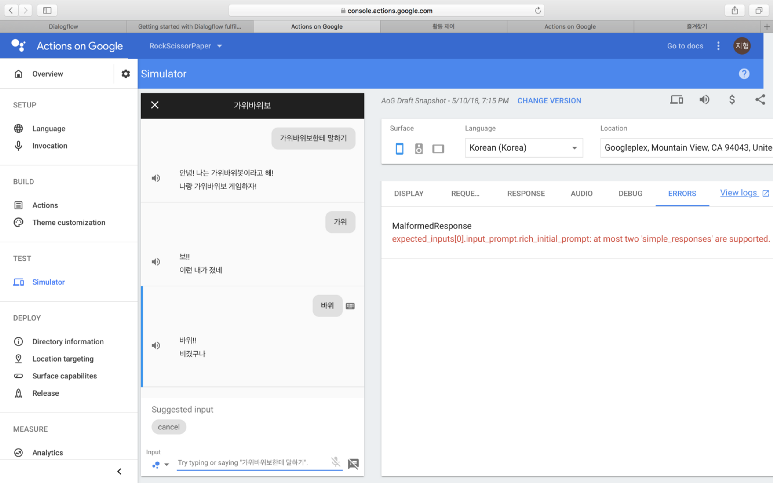
Task: Click the cancel suggestion chip
Action: (x=168, y=427)
